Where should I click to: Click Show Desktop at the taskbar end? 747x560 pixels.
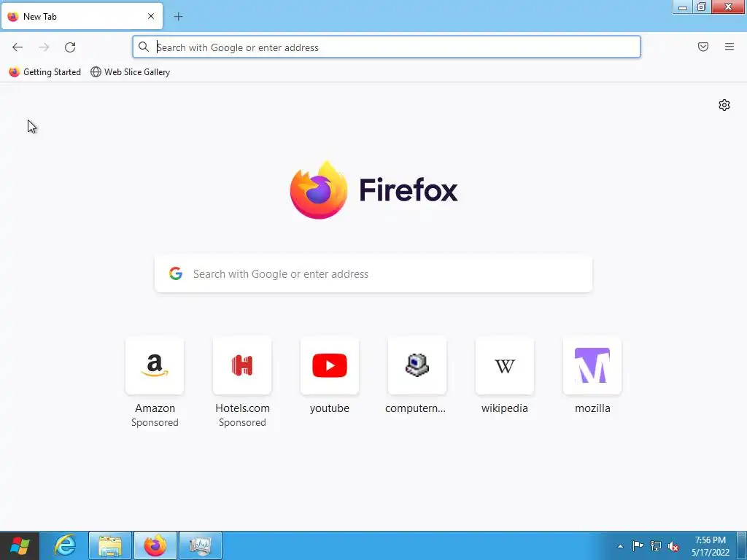coord(742,545)
